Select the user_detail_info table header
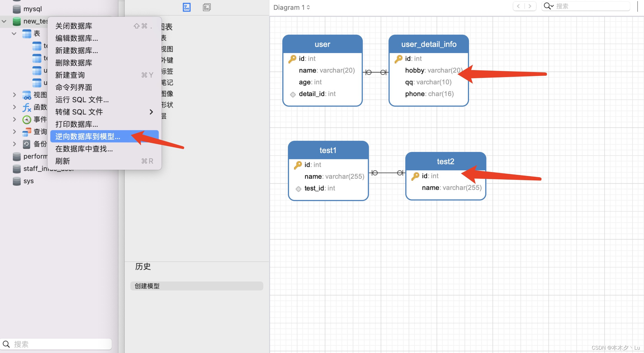 coord(428,44)
